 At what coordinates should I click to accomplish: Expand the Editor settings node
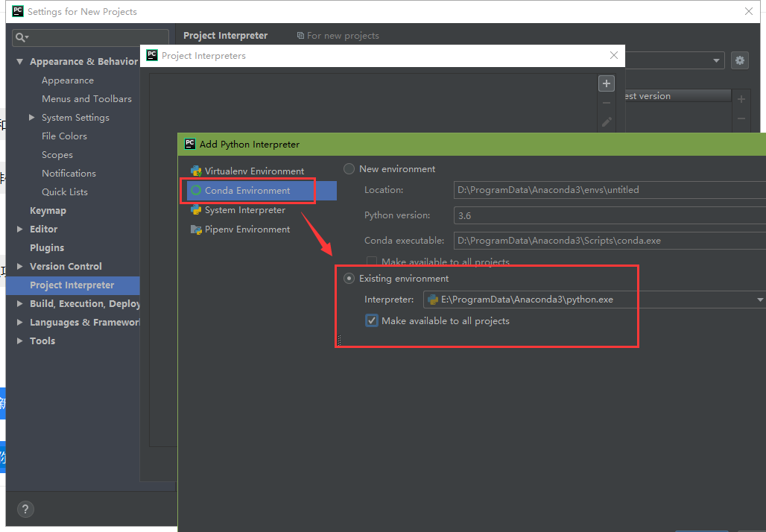(19, 229)
